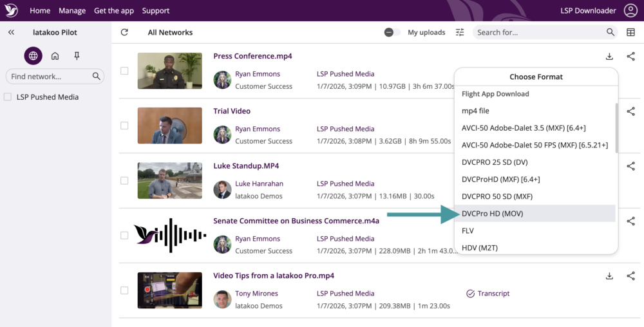Open the user account profile icon
This screenshot has height=327, width=644.
[x=630, y=10]
